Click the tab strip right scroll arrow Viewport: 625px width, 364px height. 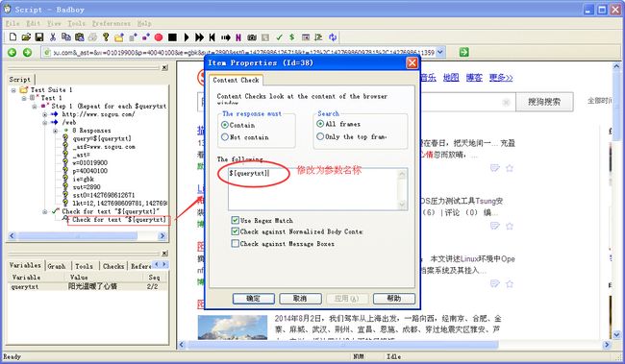click(x=164, y=264)
